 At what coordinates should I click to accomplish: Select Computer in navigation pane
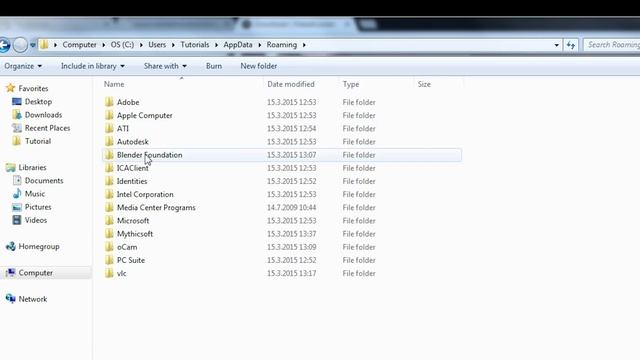(36, 273)
